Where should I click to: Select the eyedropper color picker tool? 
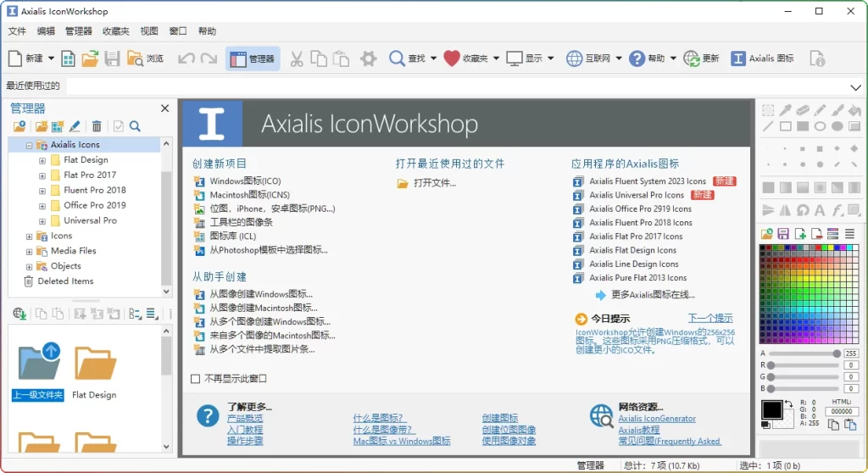[786, 110]
